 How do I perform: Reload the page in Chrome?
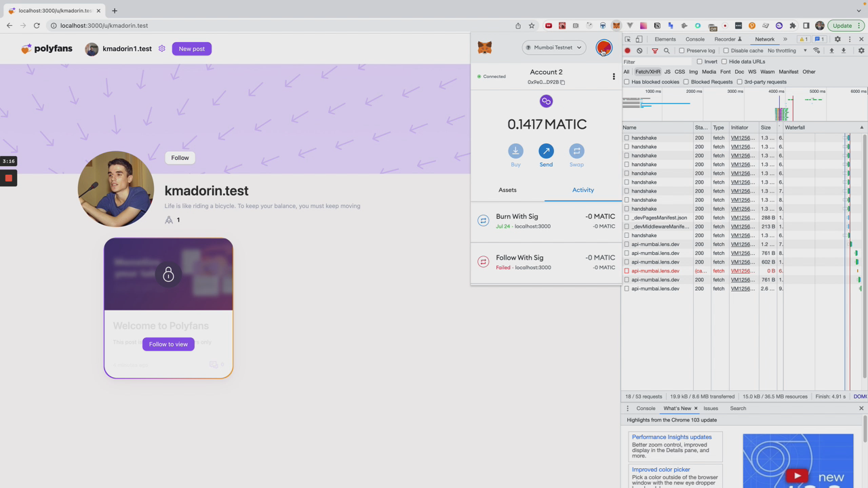click(x=37, y=26)
